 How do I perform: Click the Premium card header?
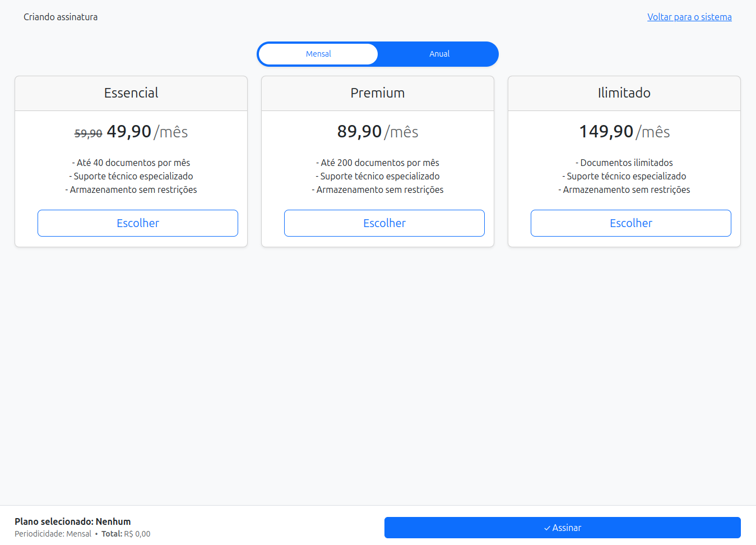coord(378,93)
